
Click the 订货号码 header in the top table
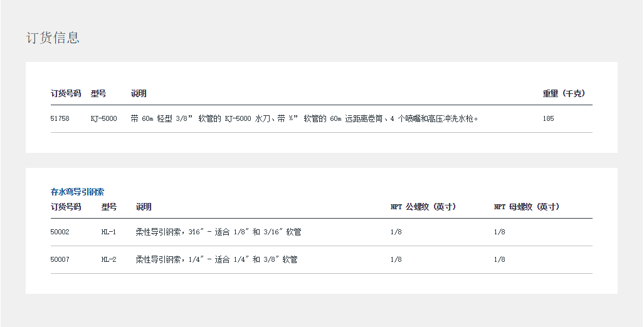pyautogui.click(x=66, y=93)
